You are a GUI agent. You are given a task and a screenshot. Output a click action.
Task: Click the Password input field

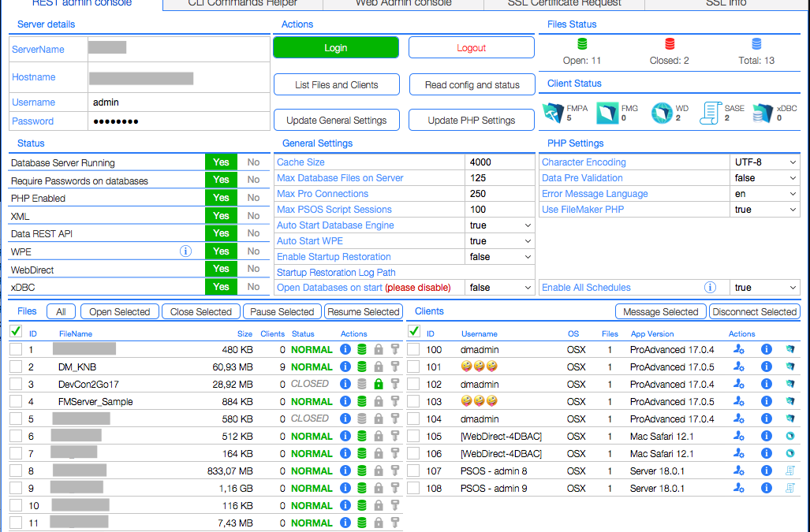179,121
